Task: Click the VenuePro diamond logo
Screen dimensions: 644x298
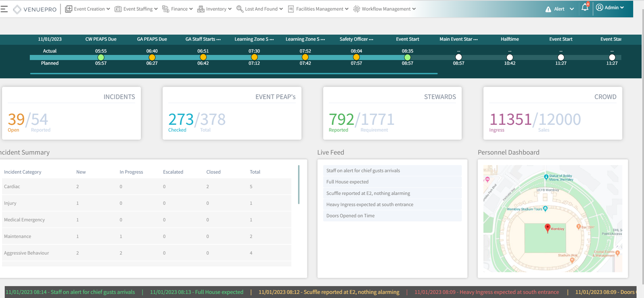Action: pos(17,9)
